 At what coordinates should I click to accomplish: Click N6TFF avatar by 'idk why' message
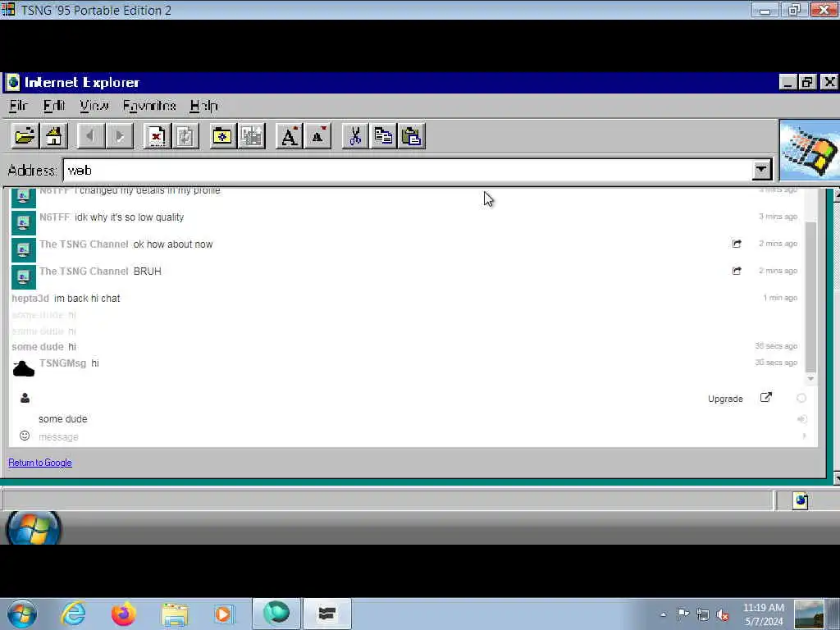24,222
